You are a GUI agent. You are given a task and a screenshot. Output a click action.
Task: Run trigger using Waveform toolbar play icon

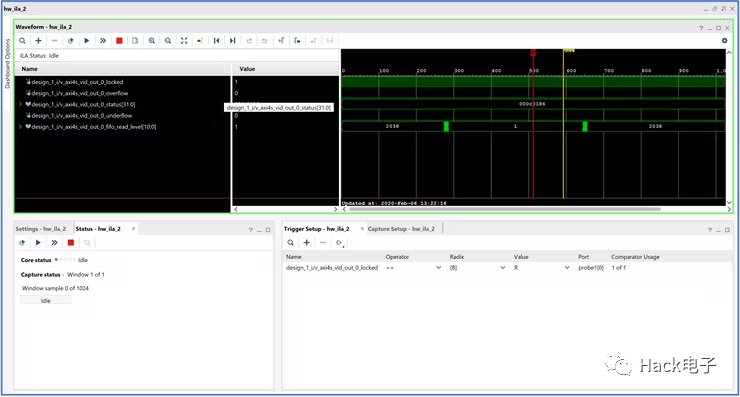(x=86, y=41)
